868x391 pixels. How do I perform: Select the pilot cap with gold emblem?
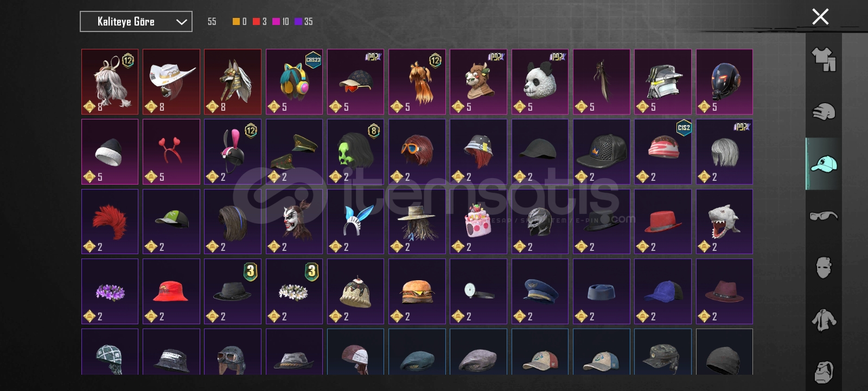[540, 291]
